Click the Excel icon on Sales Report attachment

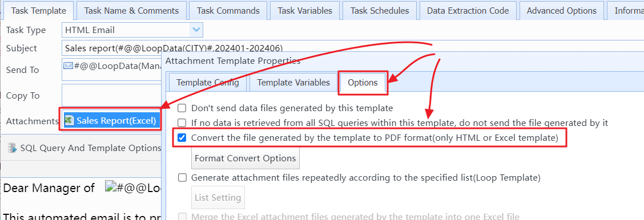tap(70, 120)
